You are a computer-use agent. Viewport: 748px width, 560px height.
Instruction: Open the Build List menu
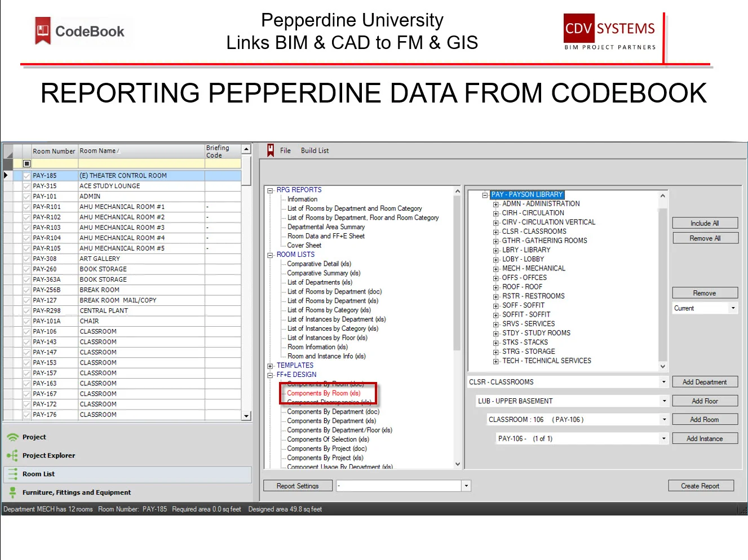pos(315,150)
